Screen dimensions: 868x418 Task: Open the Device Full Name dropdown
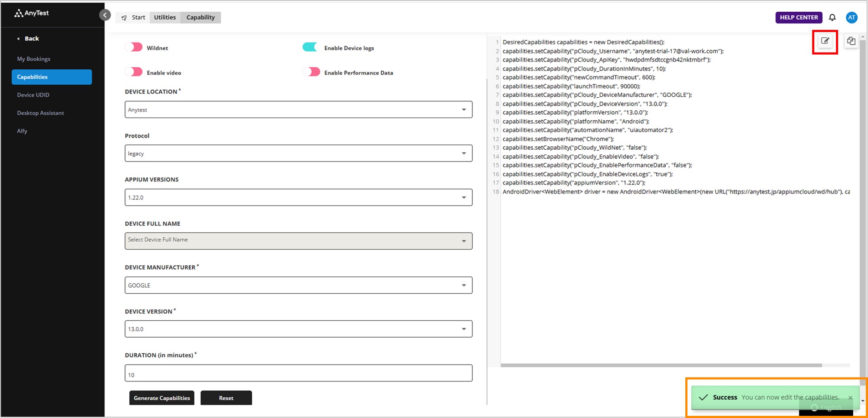pos(299,241)
